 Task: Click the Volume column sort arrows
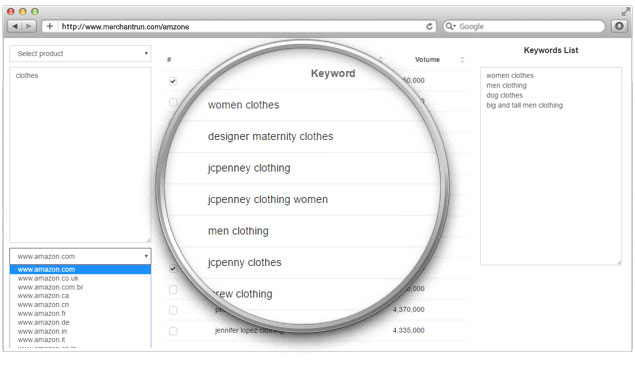point(462,60)
